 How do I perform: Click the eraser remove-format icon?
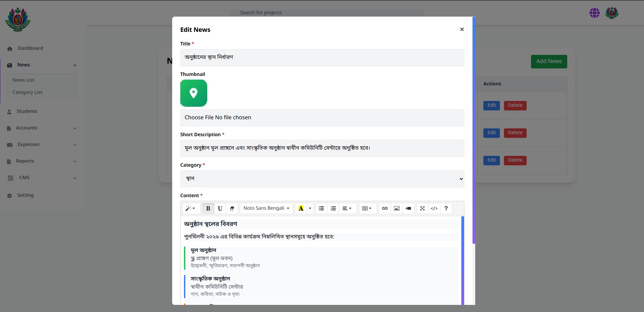pyautogui.click(x=232, y=208)
